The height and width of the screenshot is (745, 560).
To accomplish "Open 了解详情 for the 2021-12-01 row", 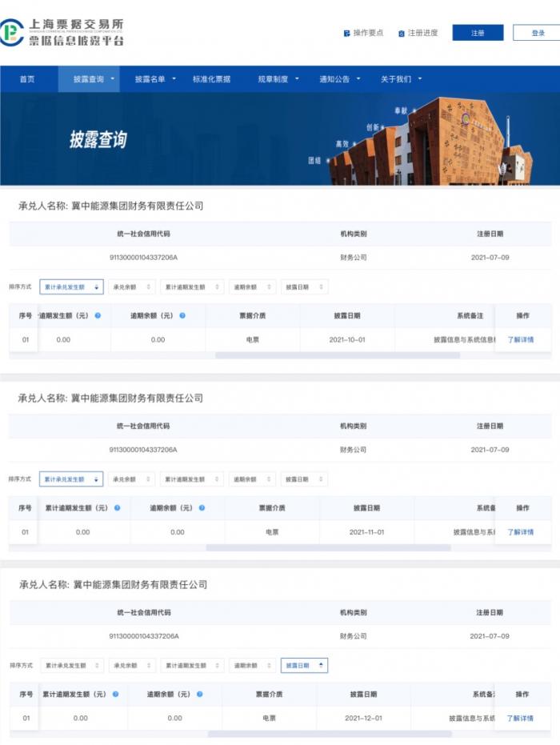I will (x=520, y=719).
